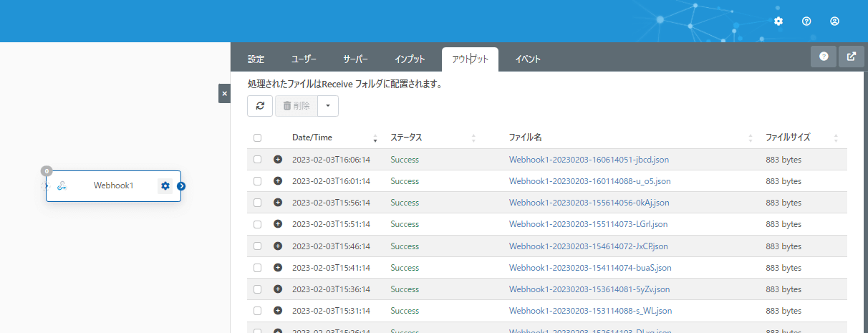Click the 0 count badge on Webhook1
The height and width of the screenshot is (333, 868).
[47, 171]
